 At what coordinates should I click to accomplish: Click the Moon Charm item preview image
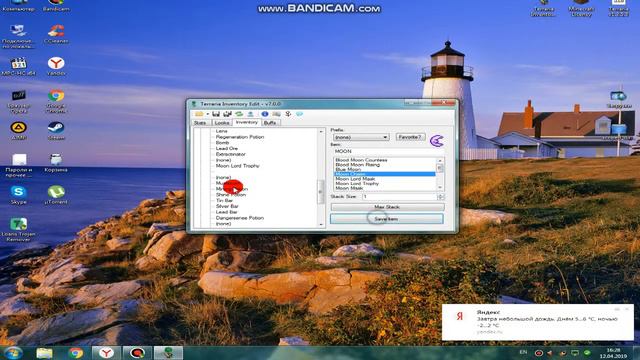coord(437,141)
